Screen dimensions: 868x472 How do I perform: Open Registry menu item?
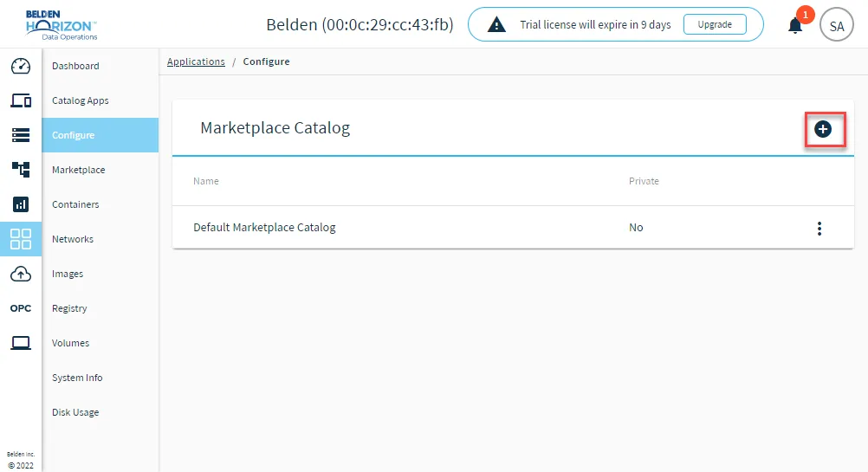pyautogui.click(x=100, y=308)
